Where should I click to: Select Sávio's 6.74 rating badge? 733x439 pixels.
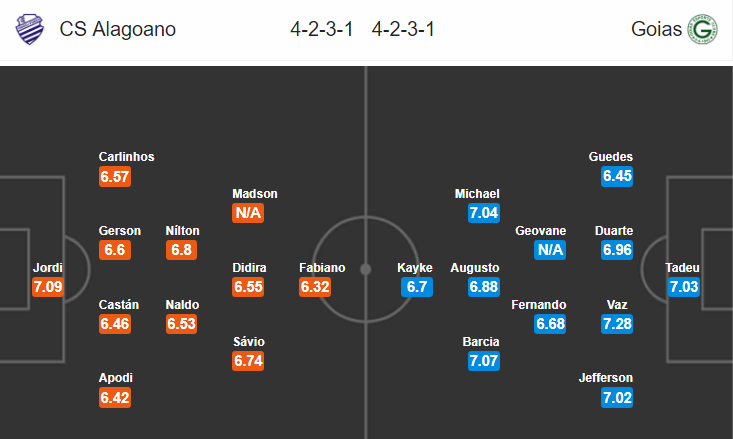pyautogui.click(x=248, y=360)
